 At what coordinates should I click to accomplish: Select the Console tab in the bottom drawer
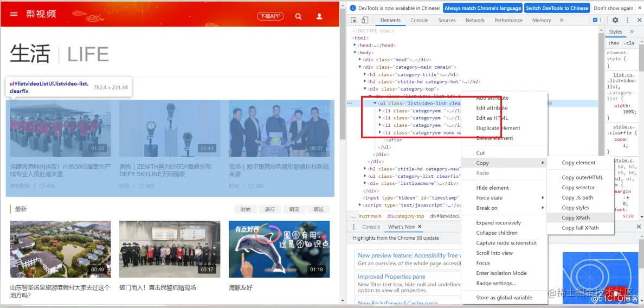click(x=371, y=227)
